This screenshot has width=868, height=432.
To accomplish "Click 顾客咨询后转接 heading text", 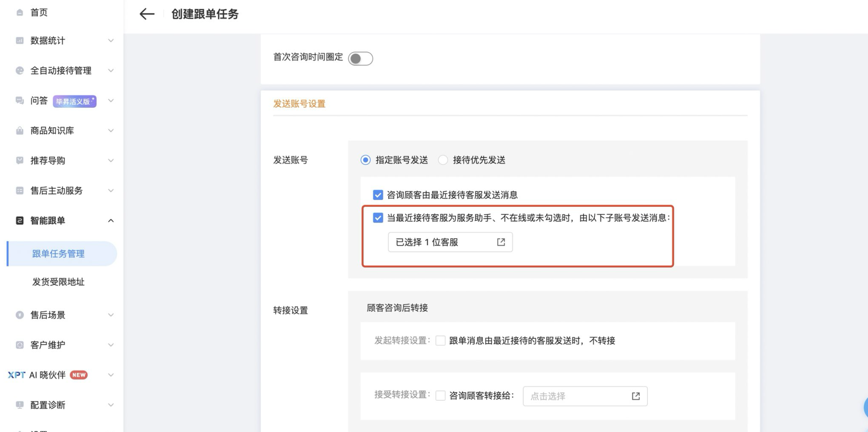I will 397,308.
